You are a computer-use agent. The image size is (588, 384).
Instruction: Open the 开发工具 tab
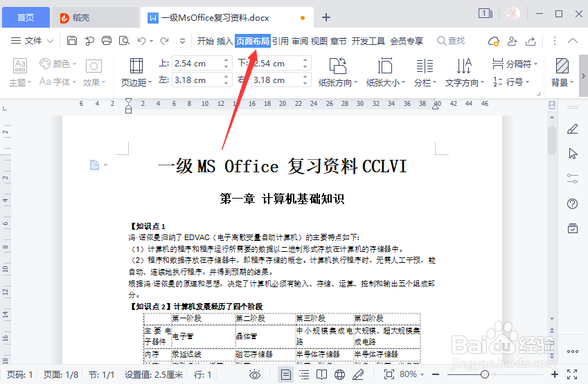[x=368, y=41]
